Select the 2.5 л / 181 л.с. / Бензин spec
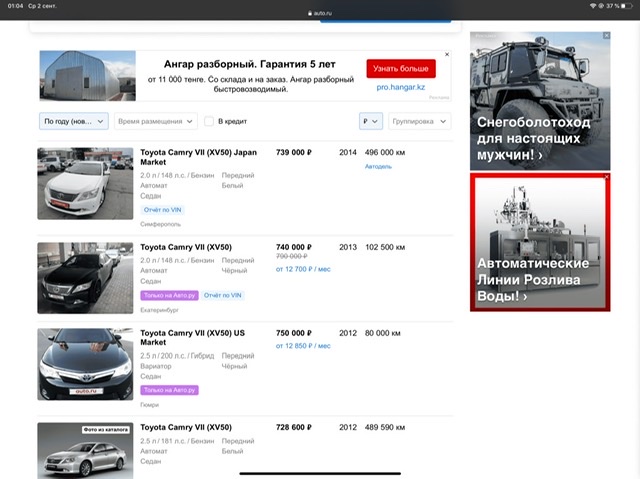 pyautogui.click(x=177, y=441)
